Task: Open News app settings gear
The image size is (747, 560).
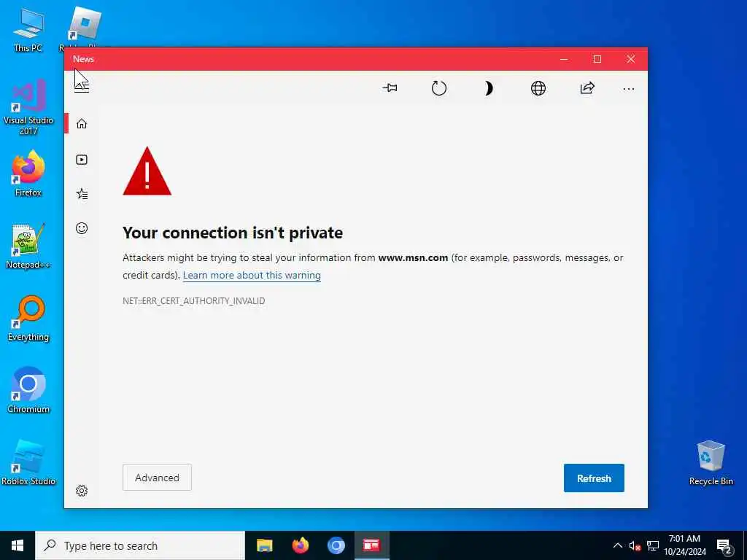Action: 82,491
